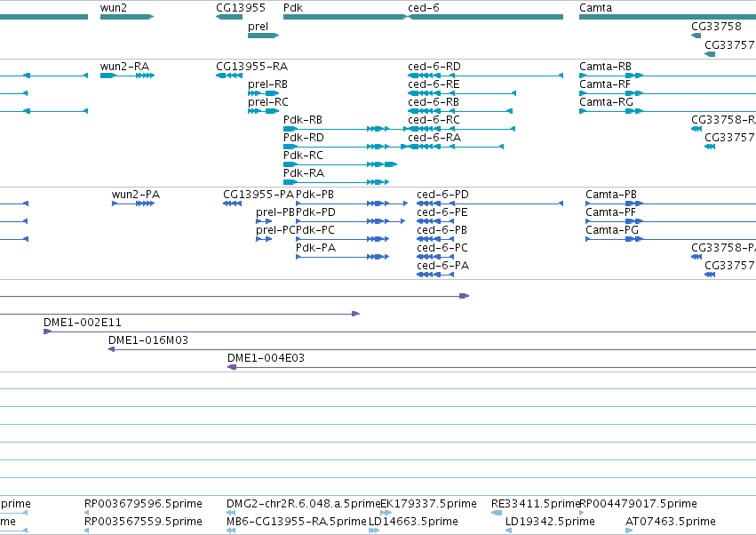Select protein prel-PC
The height and width of the screenshot is (535, 756).
coord(275,230)
